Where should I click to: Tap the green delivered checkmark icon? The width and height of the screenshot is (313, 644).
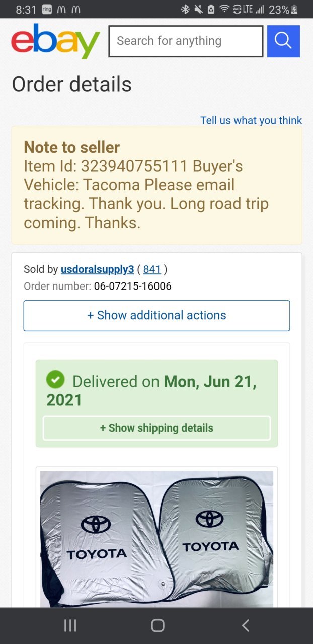pos(55,380)
